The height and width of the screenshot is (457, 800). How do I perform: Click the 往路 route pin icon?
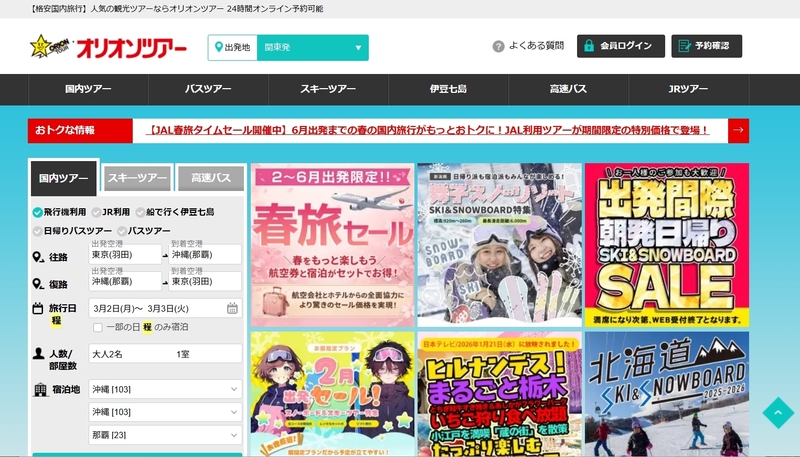click(x=38, y=257)
